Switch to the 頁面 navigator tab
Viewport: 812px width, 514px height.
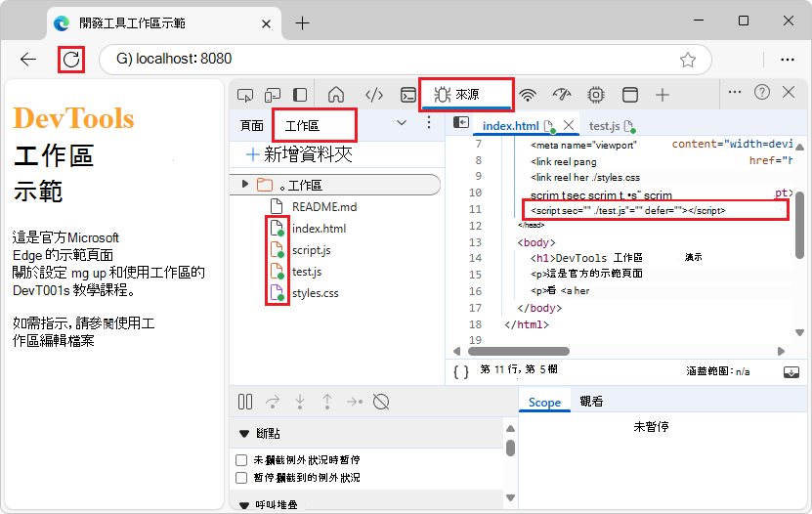click(252, 126)
